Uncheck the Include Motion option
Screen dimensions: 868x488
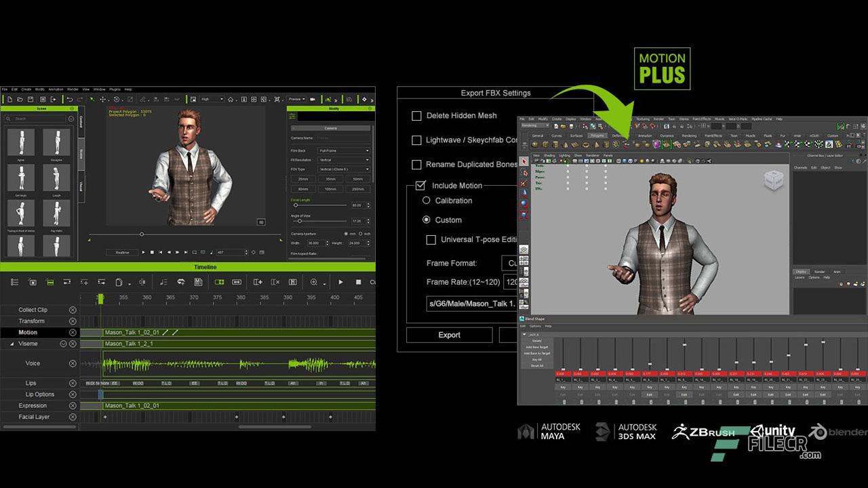pyautogui.click(x=422, y=185)
